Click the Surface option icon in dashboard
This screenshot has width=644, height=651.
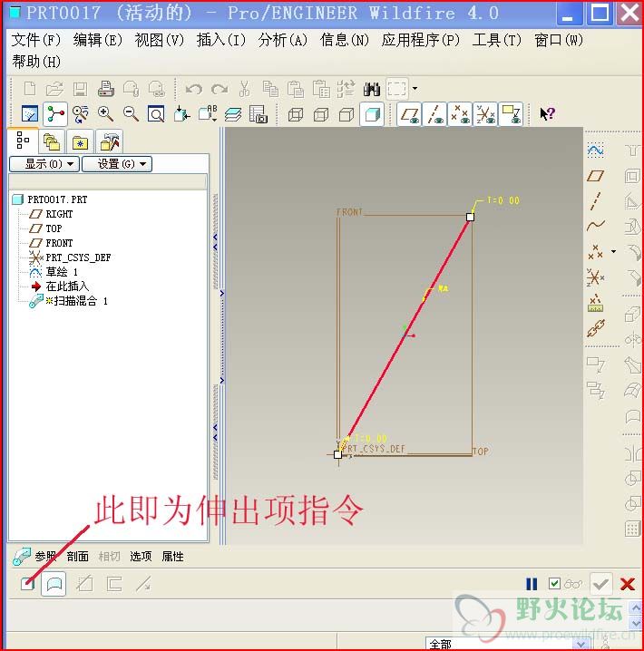point(54,585)
